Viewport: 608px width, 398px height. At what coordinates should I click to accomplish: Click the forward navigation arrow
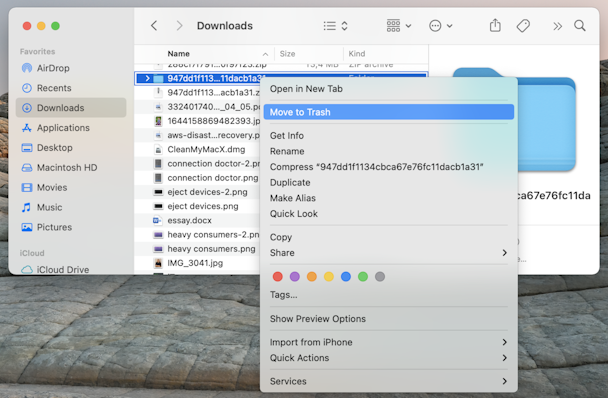tap(179, 26)
